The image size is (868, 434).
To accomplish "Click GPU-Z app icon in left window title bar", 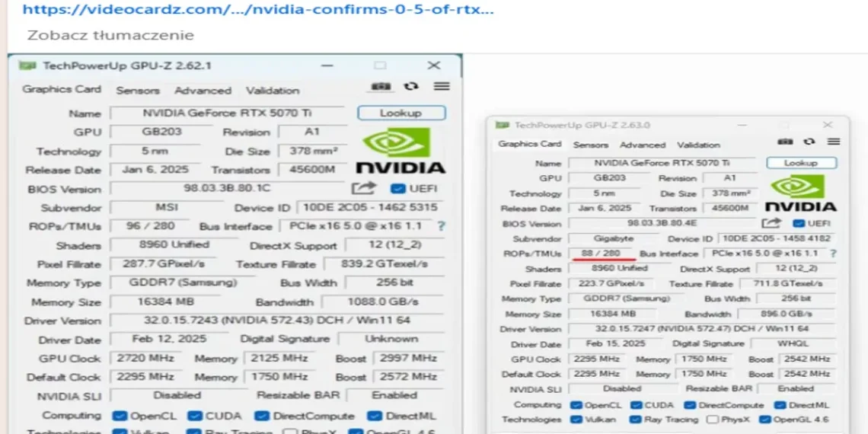I will coord(27,65).
